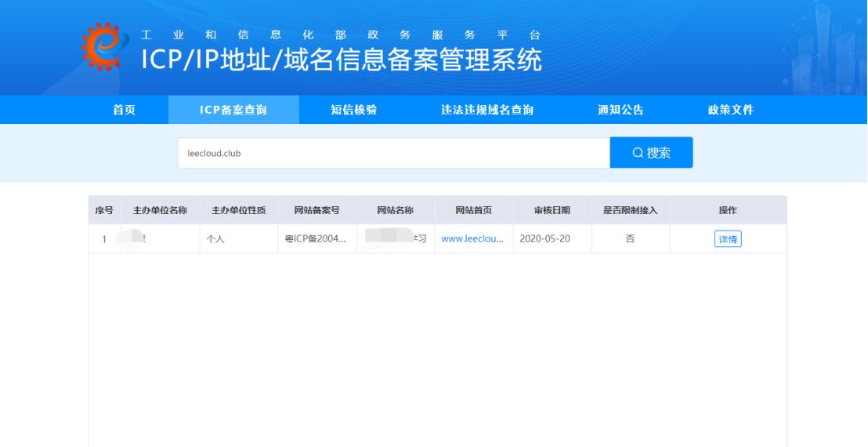Select the 是否限制接入 column header
Viewport: 868px width, 447px height.
tap(631, 210)
